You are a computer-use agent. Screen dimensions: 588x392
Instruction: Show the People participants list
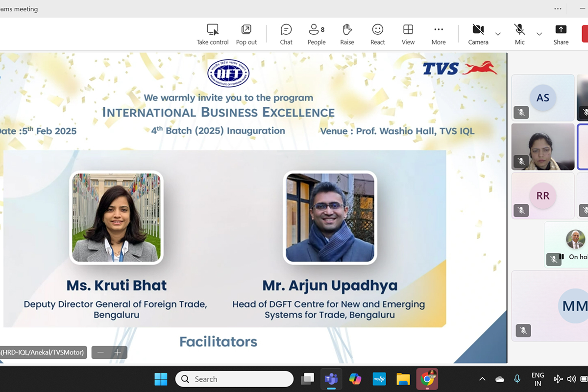click(317, 35)
